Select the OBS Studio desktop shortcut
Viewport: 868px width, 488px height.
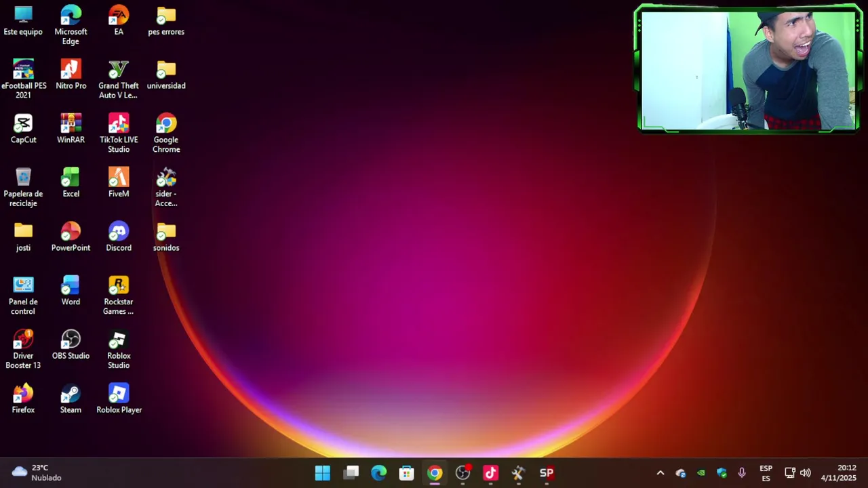coord(71,346)
